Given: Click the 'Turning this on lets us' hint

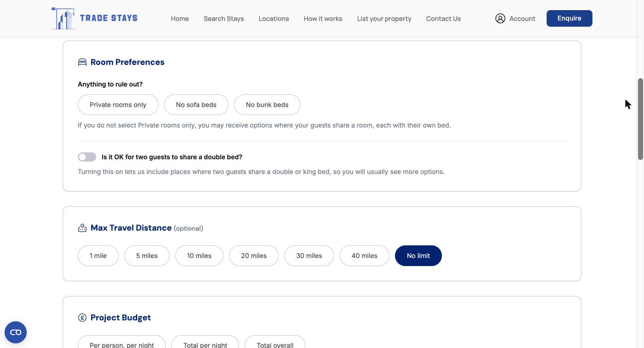Looking at the screenshot, I should [261, 172].
